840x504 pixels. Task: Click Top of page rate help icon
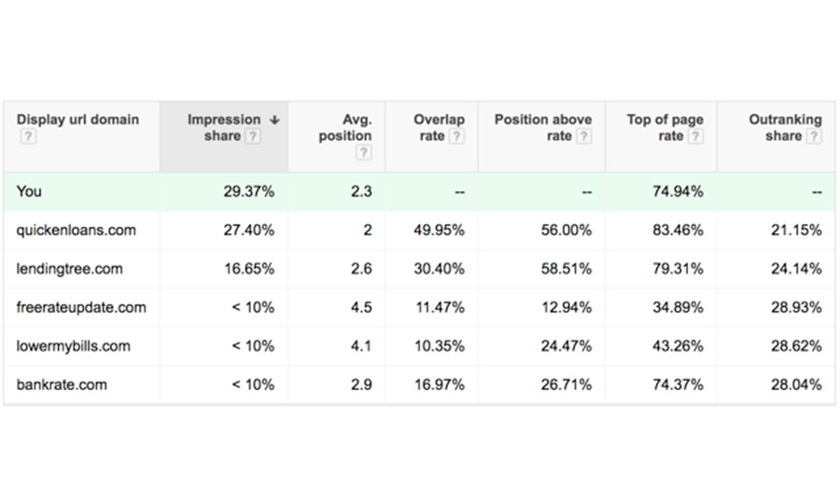696,136
